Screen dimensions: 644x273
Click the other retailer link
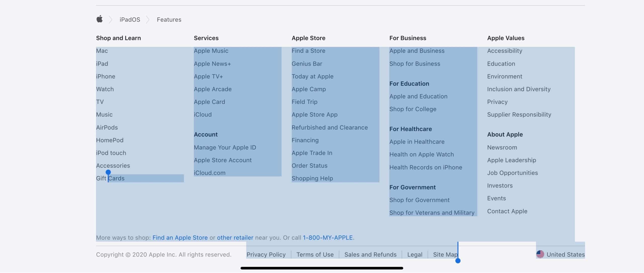235,238
